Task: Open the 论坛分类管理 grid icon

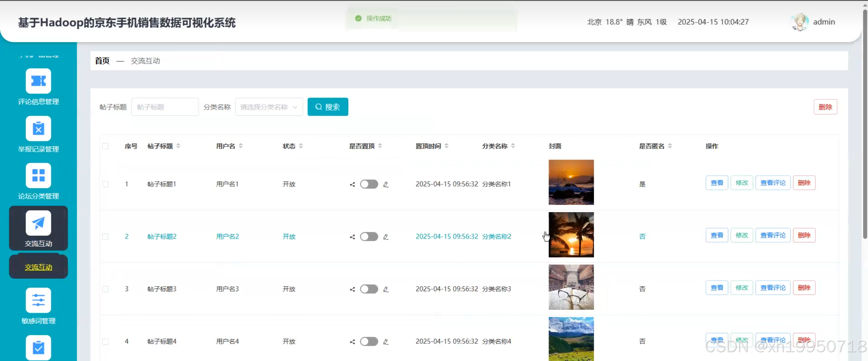Action: pyautogui.click(x=38, y=175)
